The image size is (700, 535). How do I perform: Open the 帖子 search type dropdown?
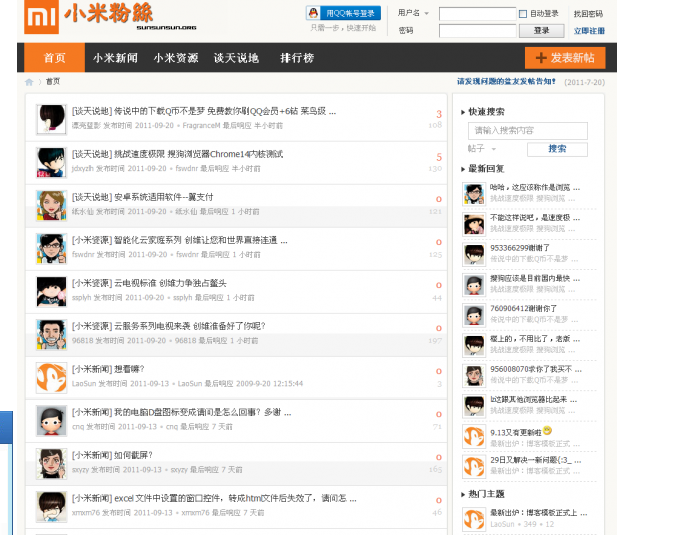pos(494,149)
